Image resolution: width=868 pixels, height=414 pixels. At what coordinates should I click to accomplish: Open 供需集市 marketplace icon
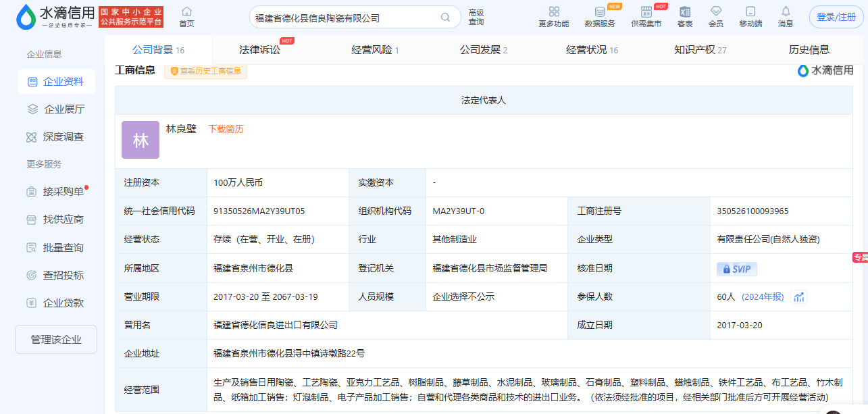point(646,12)
